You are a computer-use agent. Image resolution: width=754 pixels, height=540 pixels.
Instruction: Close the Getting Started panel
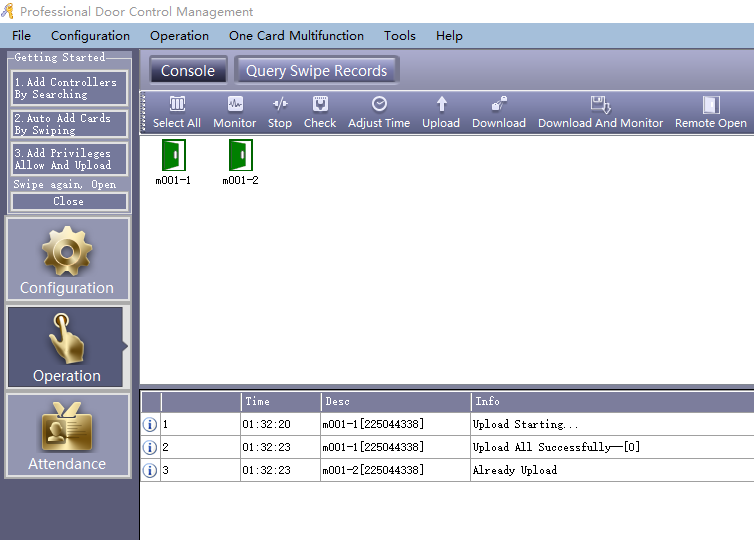(x=69, y=201)
